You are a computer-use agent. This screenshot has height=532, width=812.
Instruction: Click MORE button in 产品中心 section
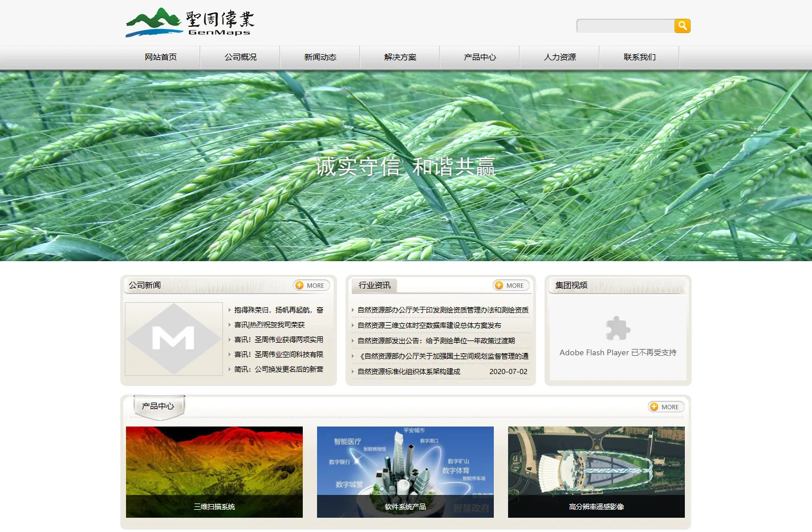[x=666, y=407]
